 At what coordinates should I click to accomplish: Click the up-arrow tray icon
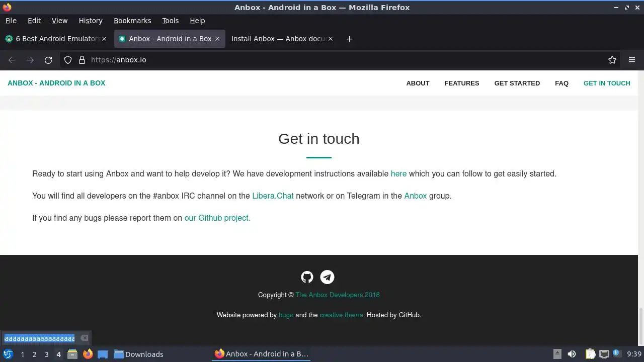tap(557, 354)
